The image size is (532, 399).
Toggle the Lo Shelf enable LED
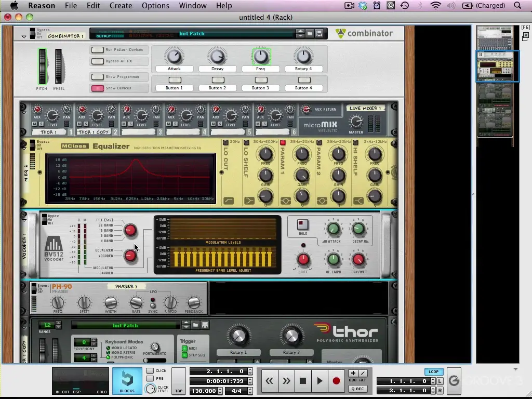point(246,142)
